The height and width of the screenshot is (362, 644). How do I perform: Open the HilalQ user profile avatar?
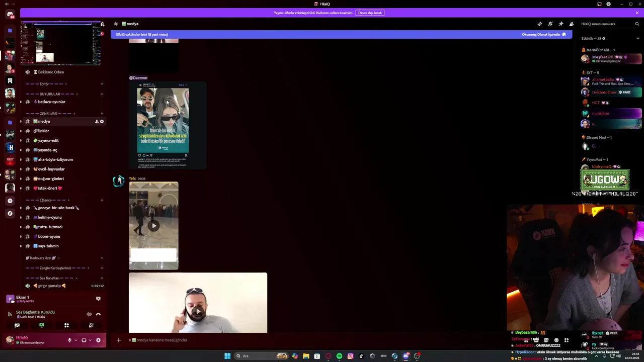pyautogui.click(x=10, y=340)
